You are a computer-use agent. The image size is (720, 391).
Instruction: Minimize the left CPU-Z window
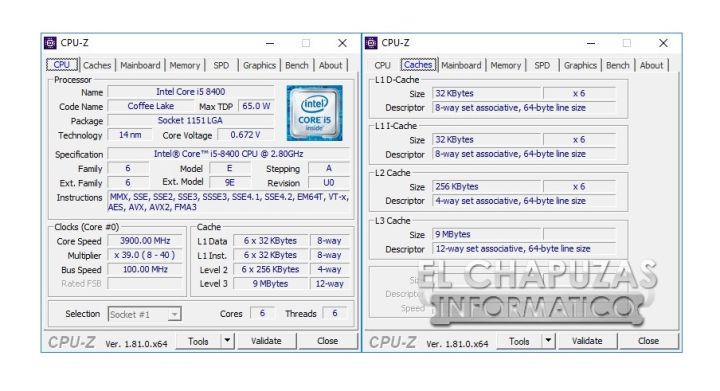point(270,43)
